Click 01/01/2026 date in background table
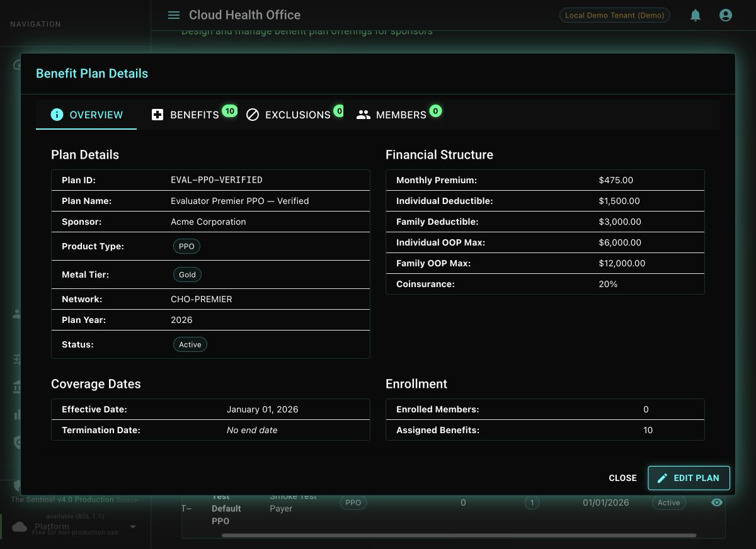Viewport: 756px width, 549px height. click(606, 502)
